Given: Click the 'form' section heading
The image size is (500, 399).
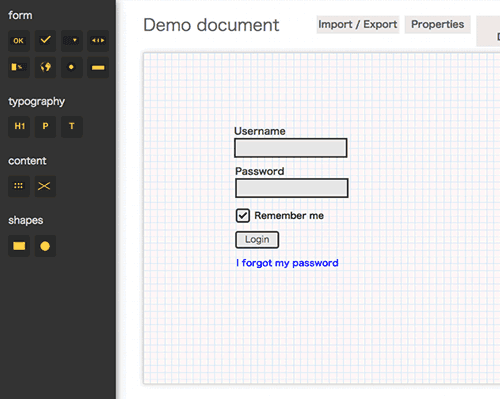Looking at the screenshot, I should click(20, 15).
